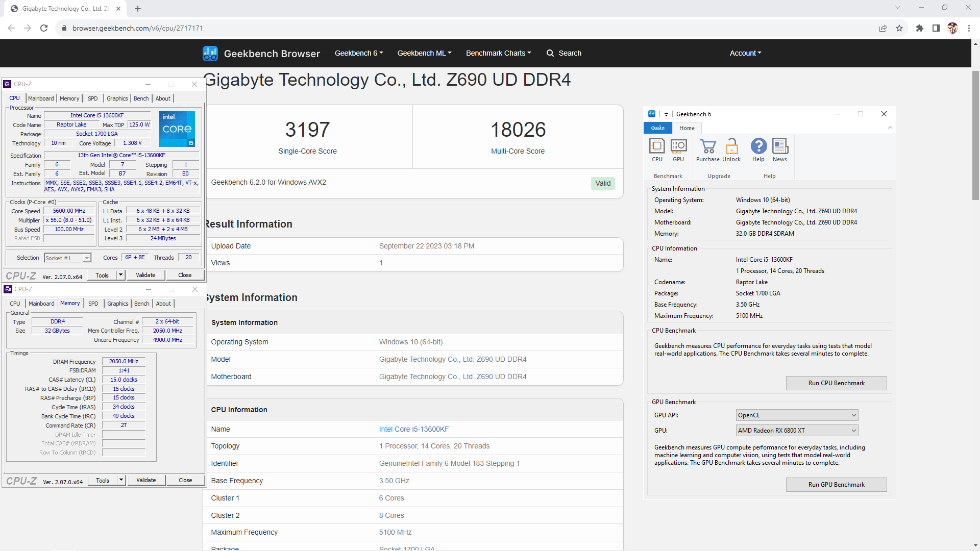Click the Intel Core i5-13600KF link

coord(413,429)
